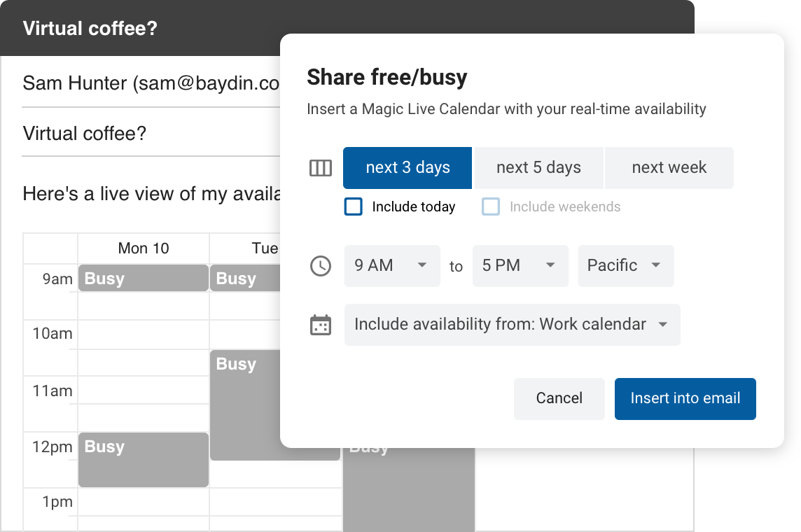Open the 5 PM end time dropdown
The image size is (801, 532).
520,266
